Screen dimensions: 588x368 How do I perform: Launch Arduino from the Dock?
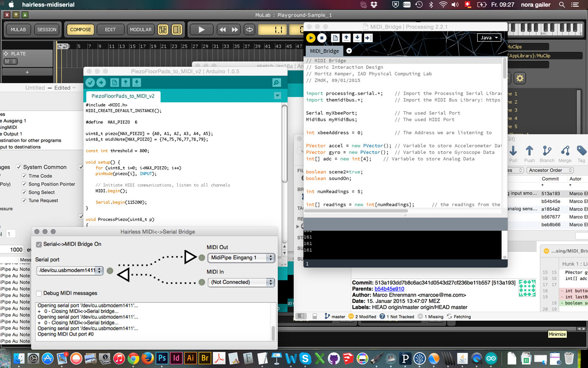[491, 358]
